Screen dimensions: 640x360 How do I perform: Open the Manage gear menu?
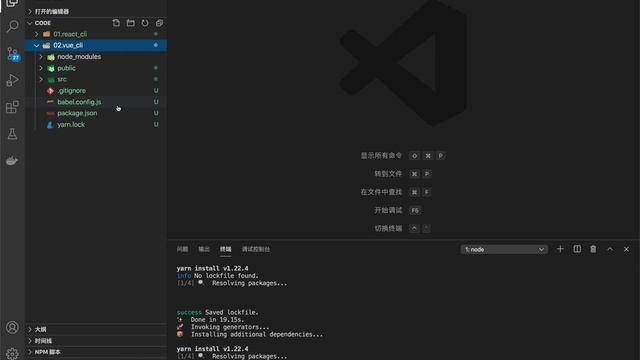(x=13, y=353)
